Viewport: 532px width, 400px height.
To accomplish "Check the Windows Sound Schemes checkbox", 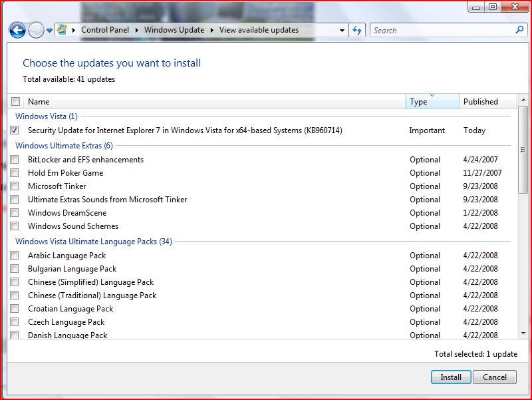I will pos(15,226).
